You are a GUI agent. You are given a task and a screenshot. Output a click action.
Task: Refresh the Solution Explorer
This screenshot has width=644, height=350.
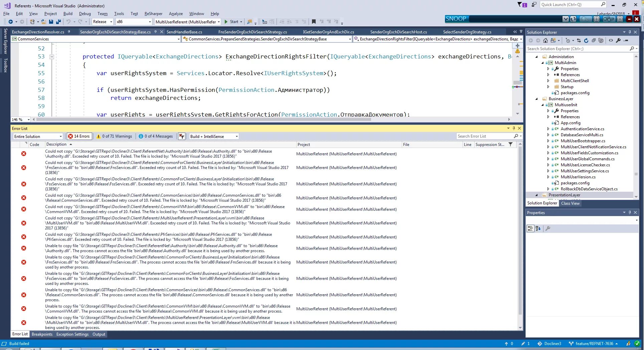click(x=586, y=40)
